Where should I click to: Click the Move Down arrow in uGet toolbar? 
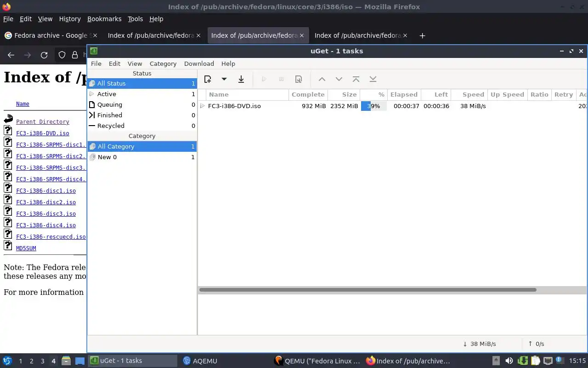(x=339, y=79)
